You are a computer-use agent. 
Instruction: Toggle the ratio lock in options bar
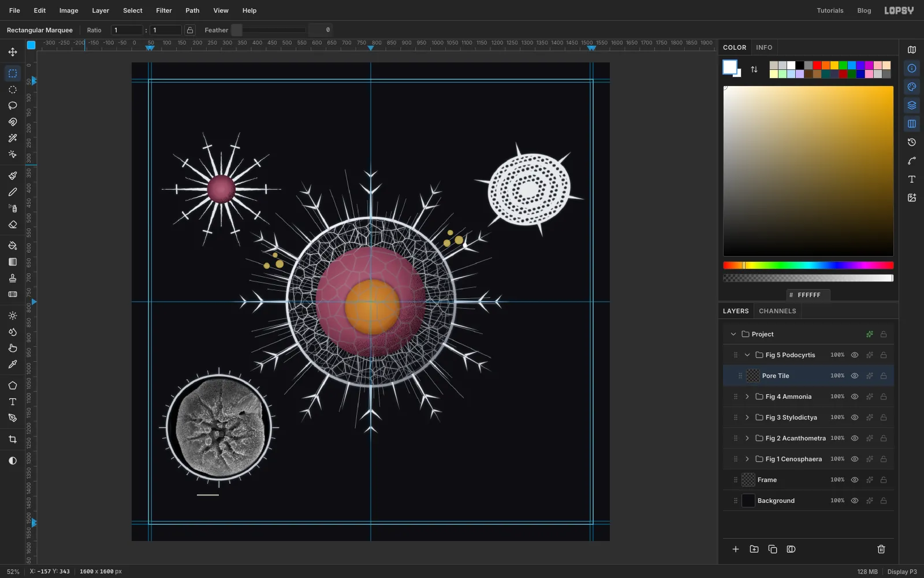pyautogui.click(x=190, y=30)
